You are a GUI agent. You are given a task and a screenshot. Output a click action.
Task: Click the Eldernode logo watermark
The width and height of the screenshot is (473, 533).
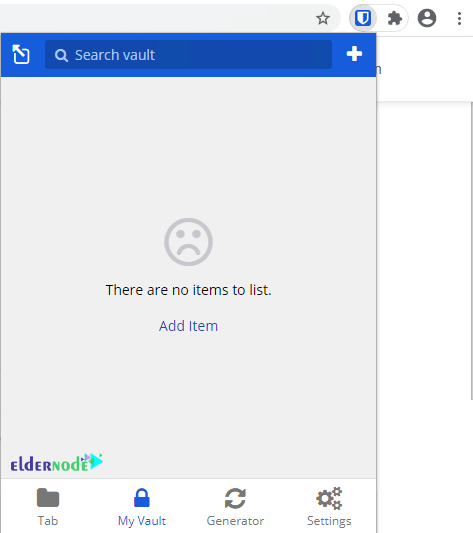coord(56,462)
